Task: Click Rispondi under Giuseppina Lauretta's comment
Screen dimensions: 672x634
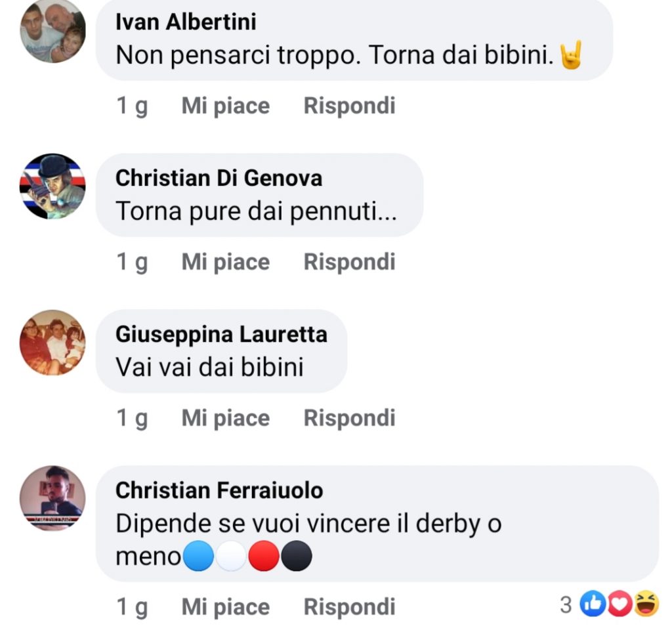Action: point(349,418)
